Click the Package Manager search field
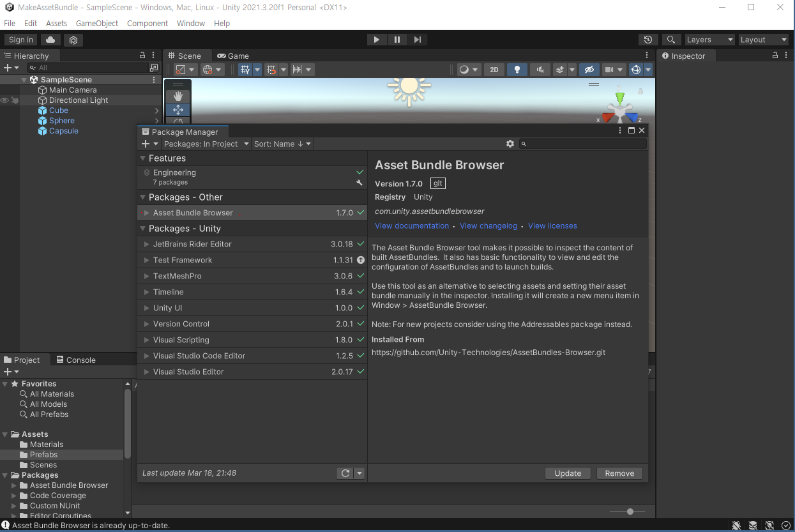Viewport: 795px width, 532px height. (583, 144)
